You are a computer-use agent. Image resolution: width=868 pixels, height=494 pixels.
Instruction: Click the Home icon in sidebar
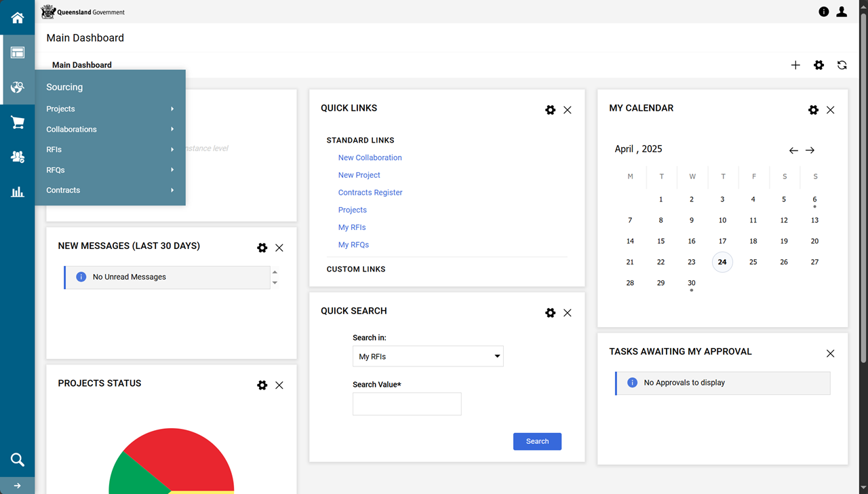[x=17, y=18]
